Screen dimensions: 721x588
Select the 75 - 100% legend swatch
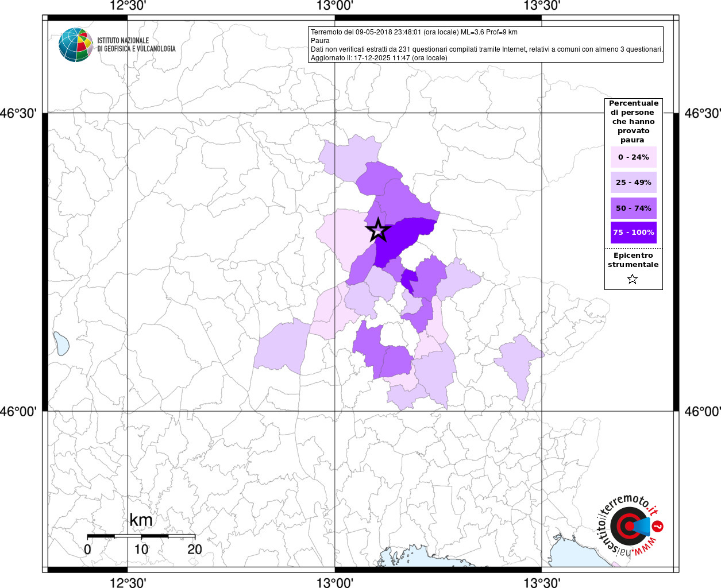point(633,233)
